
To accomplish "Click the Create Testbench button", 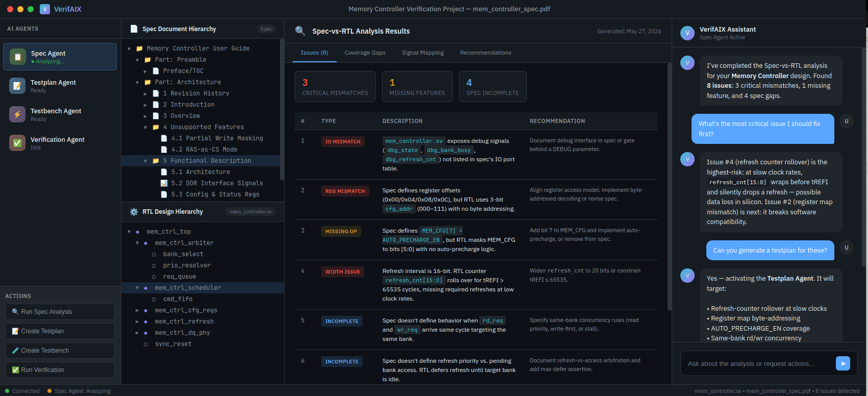I will pyautogui.click(x=60, y=351).
